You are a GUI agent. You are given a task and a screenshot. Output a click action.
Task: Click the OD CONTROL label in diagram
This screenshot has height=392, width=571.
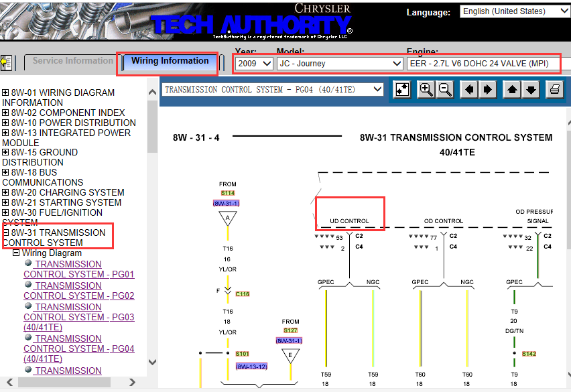pyautogui.click(x=444, y=221)
